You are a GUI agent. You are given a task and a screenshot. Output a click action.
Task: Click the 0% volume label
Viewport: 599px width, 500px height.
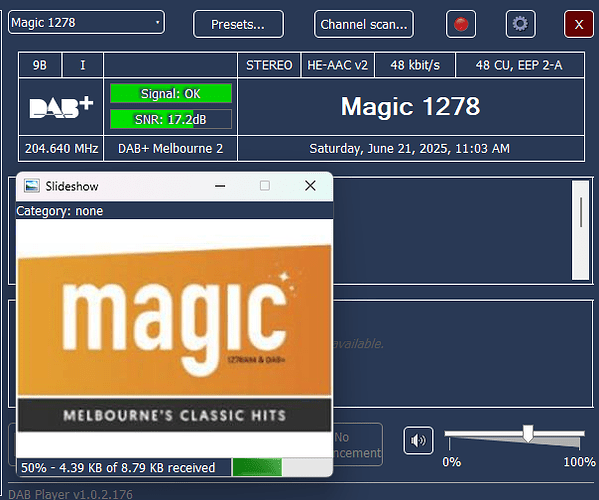click(452, 462)
